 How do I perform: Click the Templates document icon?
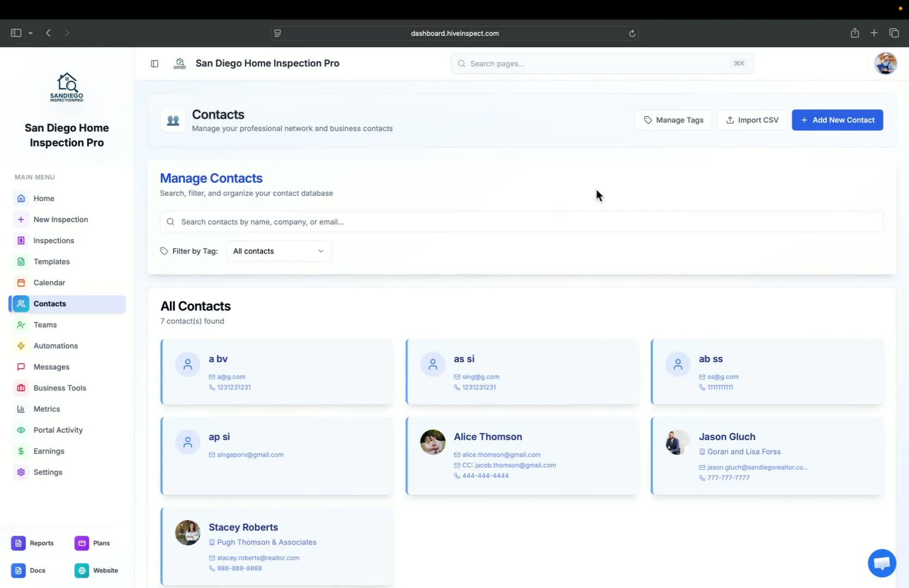point(21,261)
